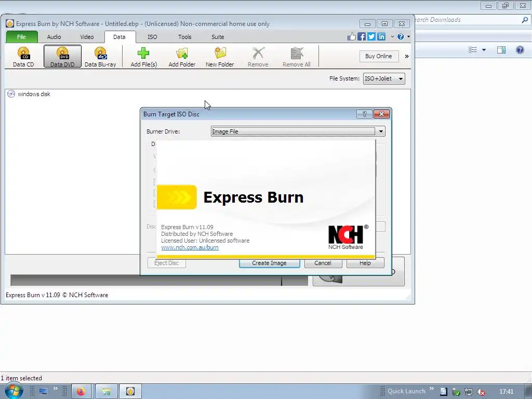Click Show Desktop quick launch icon
The image size is (532, 399).
point(43,392)
